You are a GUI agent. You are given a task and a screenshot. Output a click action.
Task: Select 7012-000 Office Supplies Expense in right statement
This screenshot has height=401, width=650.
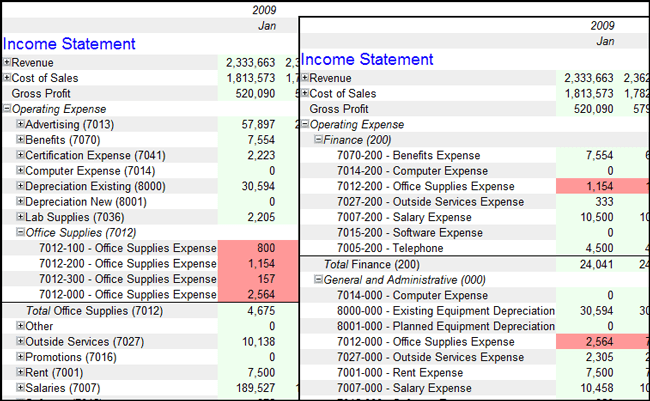point(425,342)
